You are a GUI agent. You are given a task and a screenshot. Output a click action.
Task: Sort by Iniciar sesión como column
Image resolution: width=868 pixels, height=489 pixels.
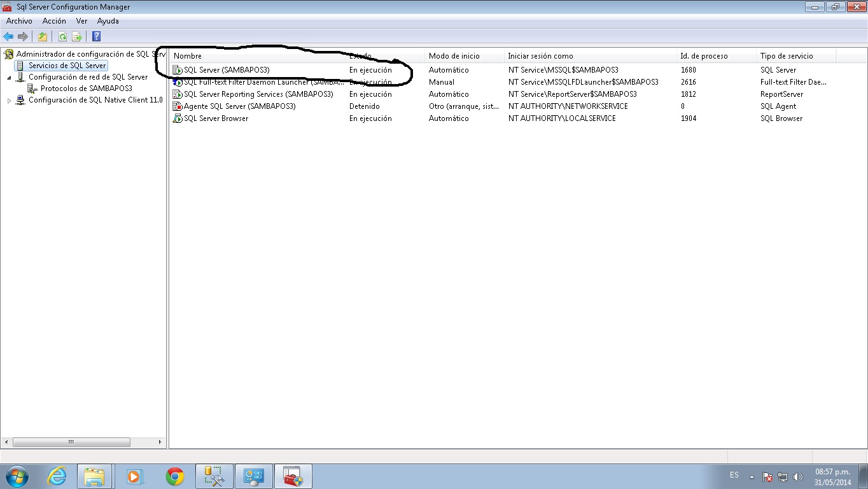pos(591,56)
